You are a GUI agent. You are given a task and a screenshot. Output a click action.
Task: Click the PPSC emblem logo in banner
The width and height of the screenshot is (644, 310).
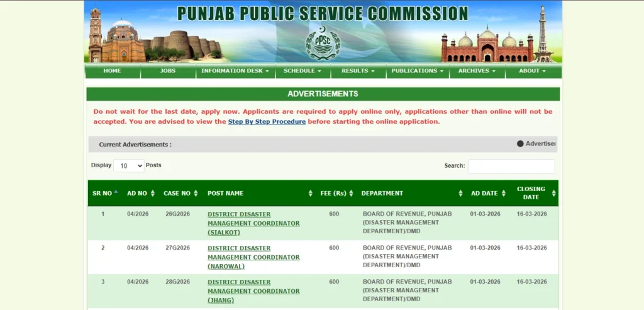click(323, 43)
